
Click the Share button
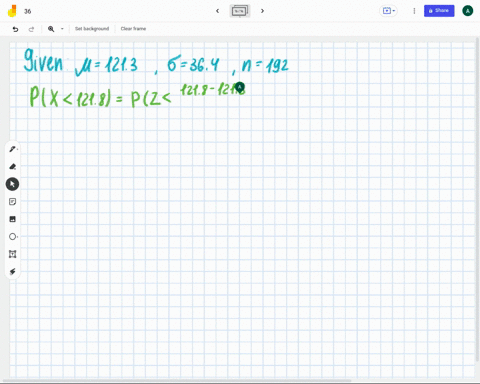[439, 11]
